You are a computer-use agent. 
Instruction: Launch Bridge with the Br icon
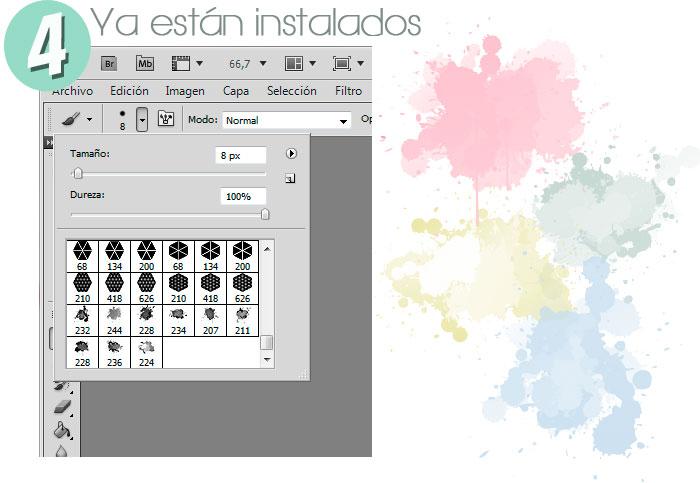pyautogui.click(x=110, y=62)
